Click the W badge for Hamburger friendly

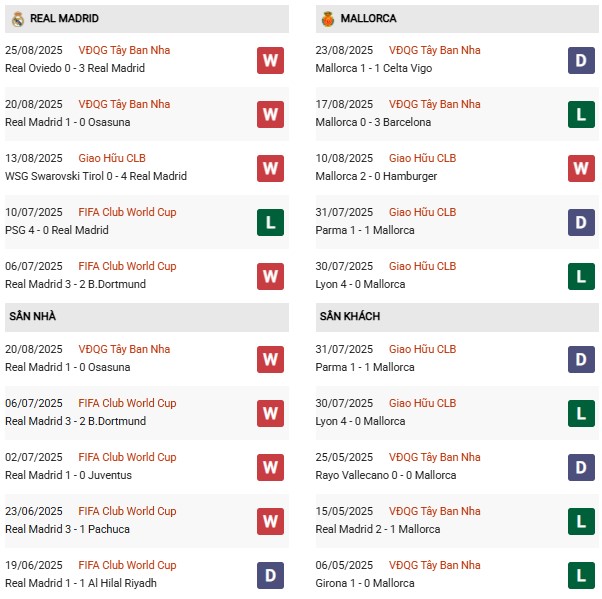coord(582,168)
